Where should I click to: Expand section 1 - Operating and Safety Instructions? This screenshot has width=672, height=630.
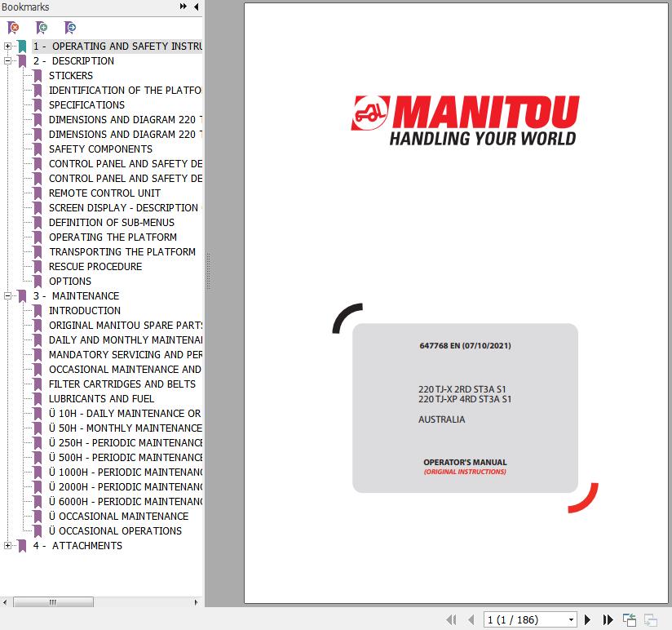7,46
